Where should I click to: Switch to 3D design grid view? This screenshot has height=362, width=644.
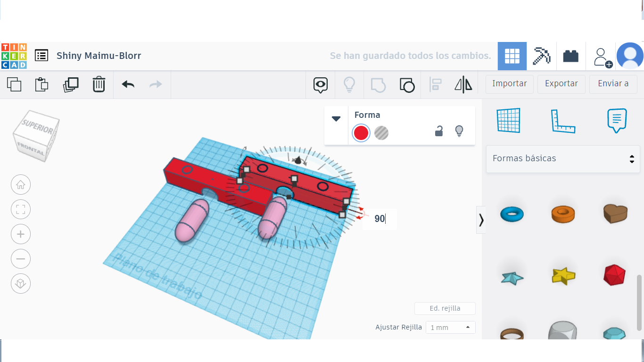512,56
